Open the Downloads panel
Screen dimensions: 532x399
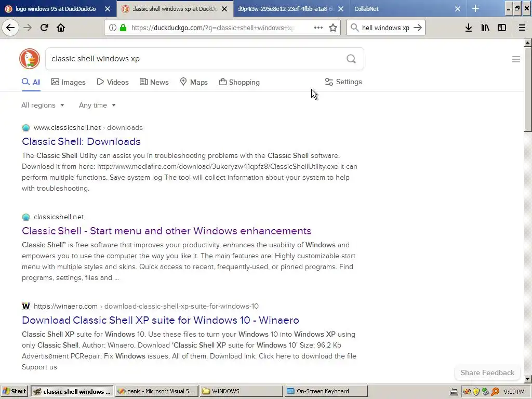coord(469,28)
